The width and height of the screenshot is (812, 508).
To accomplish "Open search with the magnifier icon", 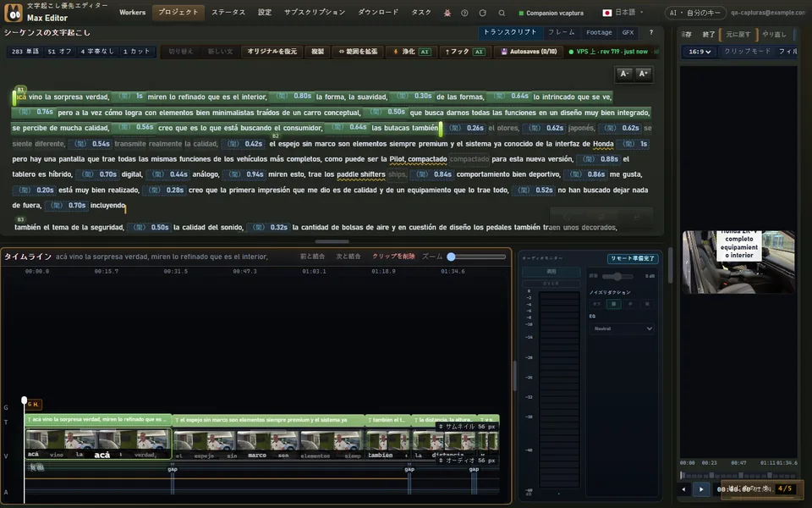I will click(502, 13).
